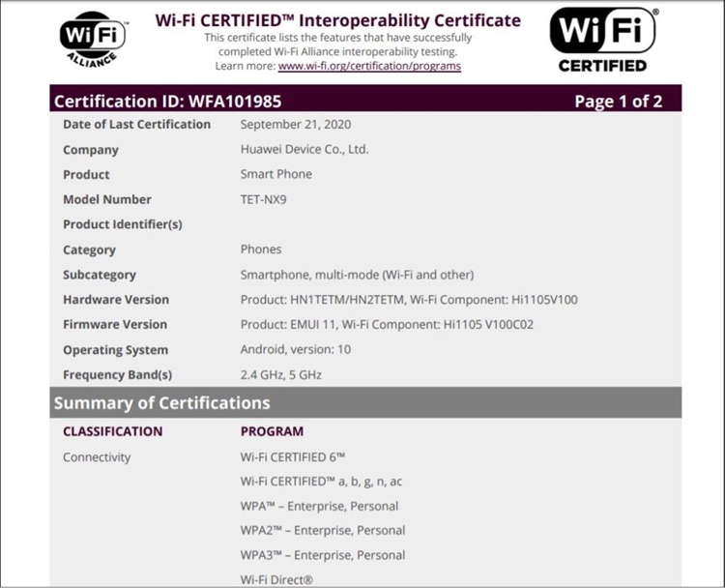Select the 2.4 GHz, 5 GHz value

click(280, 374)
